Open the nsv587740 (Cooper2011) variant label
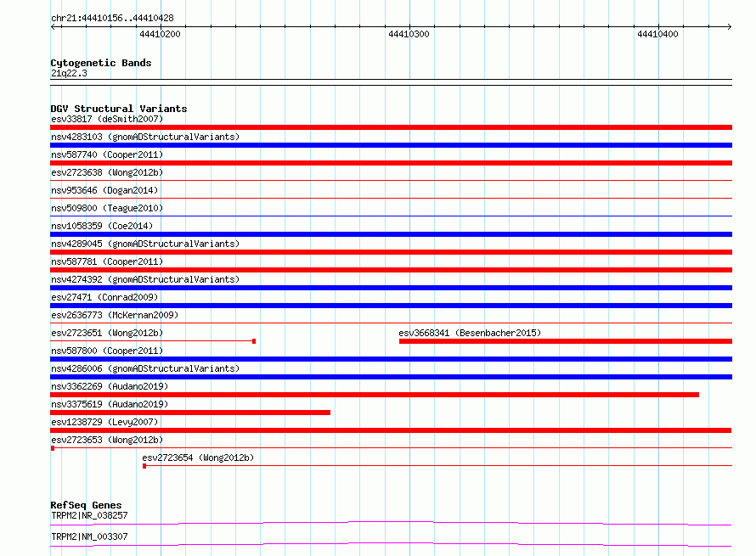 [107, 154]
